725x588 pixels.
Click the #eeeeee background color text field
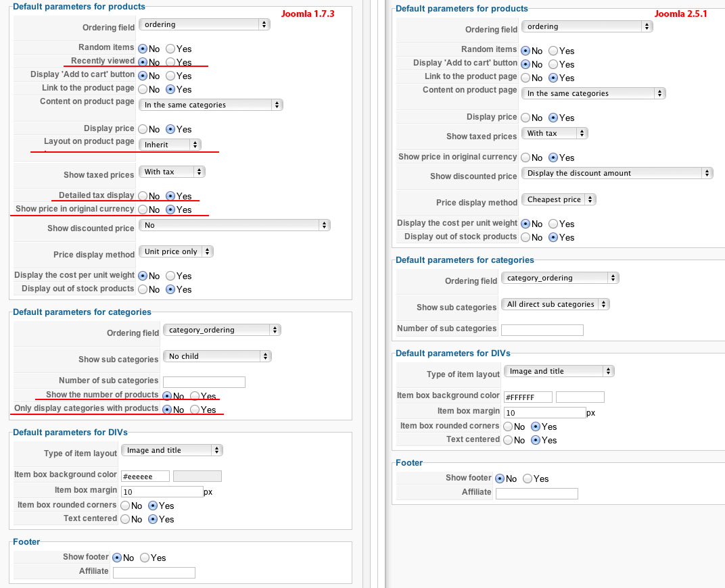145,476
